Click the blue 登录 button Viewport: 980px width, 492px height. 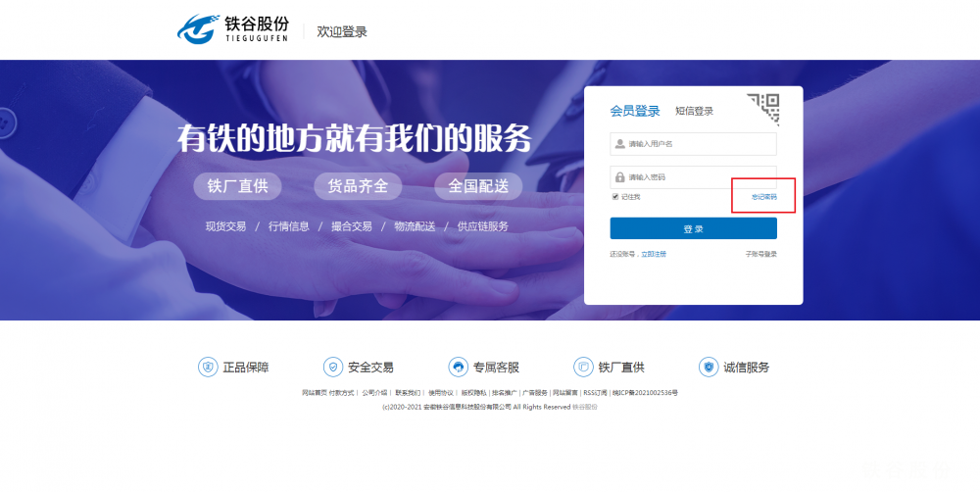693,228
